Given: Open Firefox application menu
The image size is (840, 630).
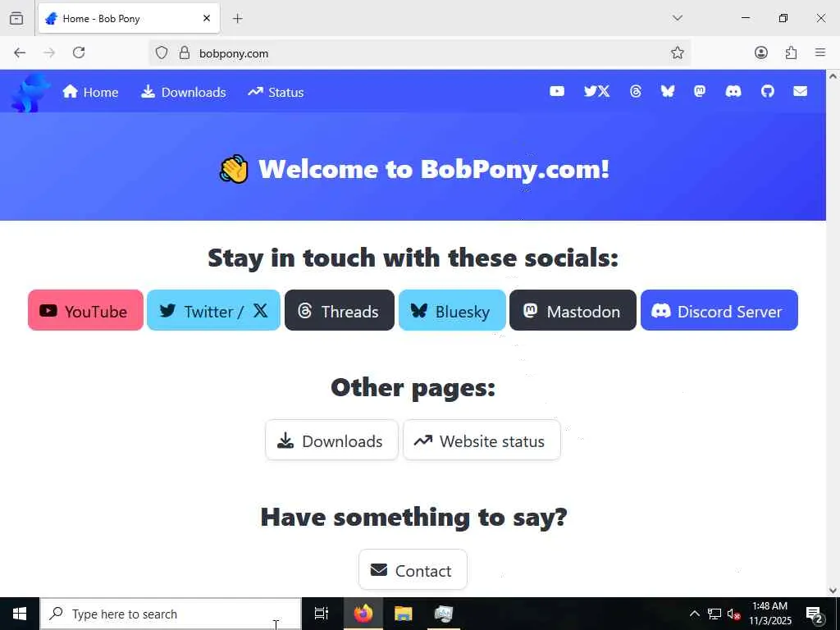Looking at the screenshot, I should click(820, 52).
